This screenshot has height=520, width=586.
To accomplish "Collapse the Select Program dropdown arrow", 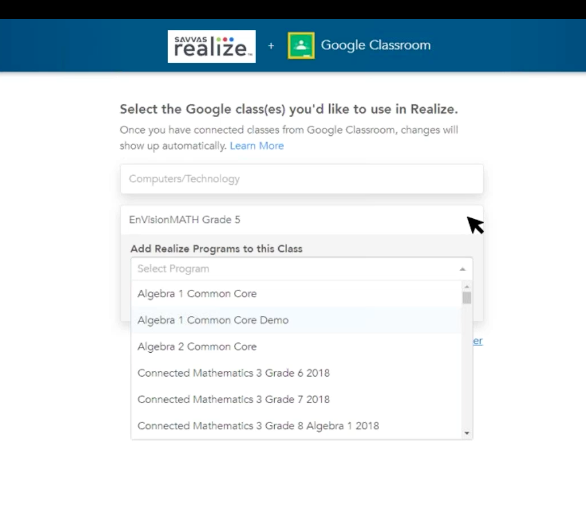I will point(462,269).
